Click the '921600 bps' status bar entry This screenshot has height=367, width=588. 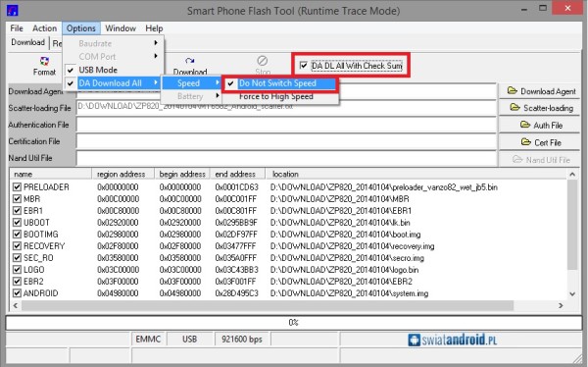point(242,340)
